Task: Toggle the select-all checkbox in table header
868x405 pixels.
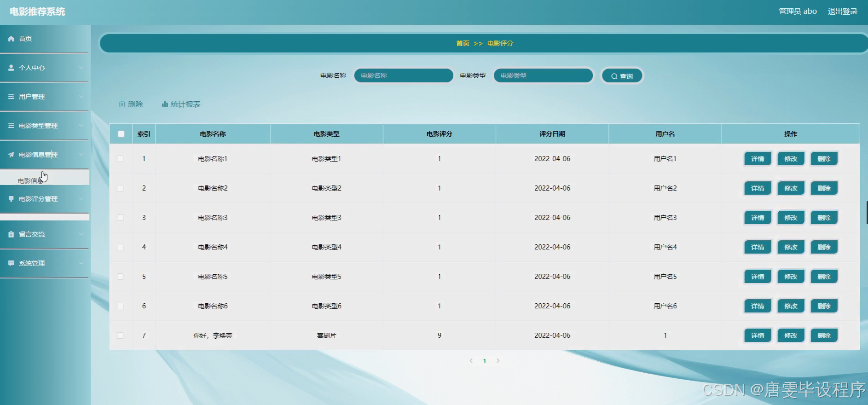Action: [121, 134]
